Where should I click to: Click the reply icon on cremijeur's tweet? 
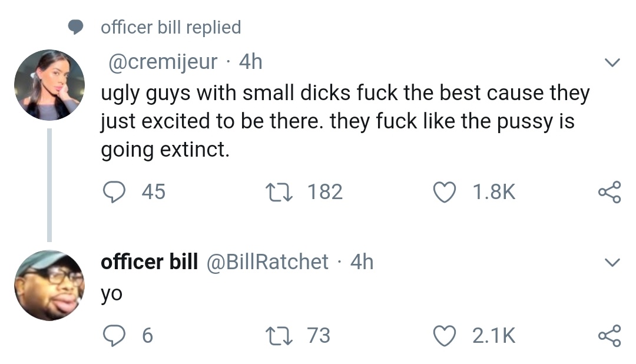(112, 191)
